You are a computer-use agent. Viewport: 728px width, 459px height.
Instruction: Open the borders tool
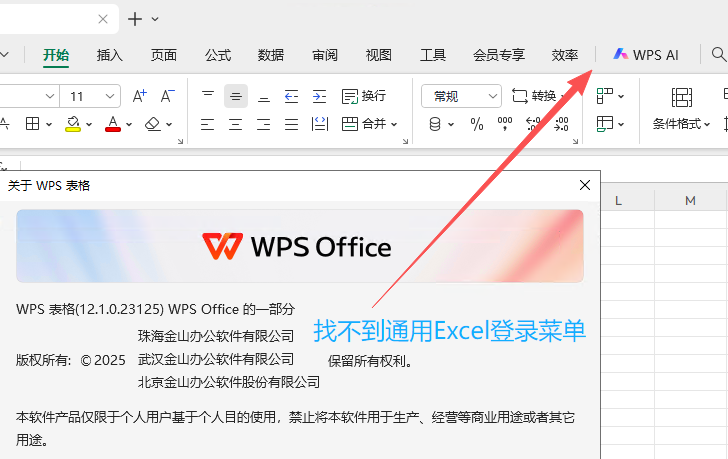point(32,124)
